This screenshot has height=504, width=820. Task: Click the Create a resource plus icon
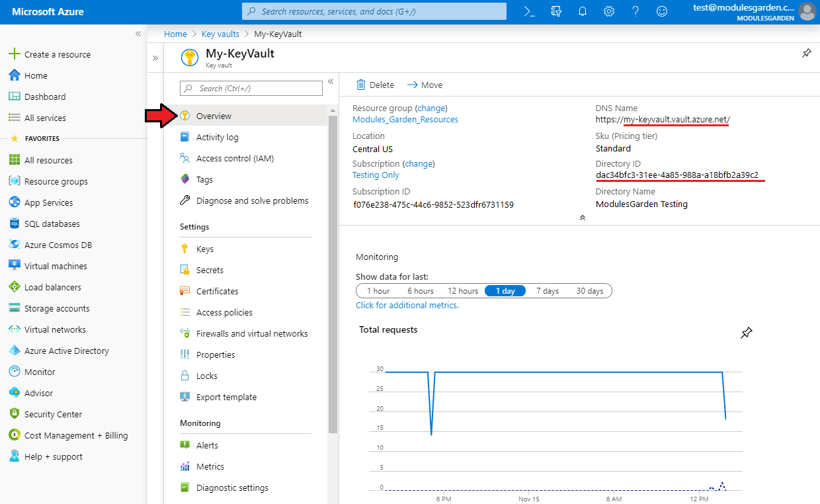click(15, 54)
